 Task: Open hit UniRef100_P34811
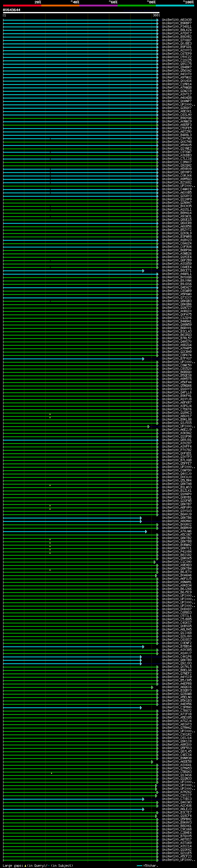click(177, 26)
